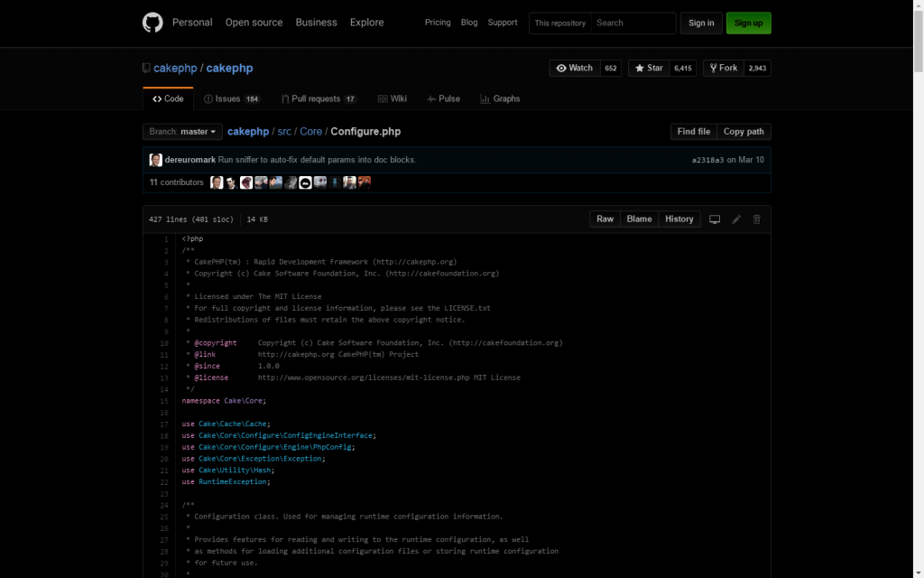
Task: Select line number 17 in the code gutter
Action: coord(164,424)
